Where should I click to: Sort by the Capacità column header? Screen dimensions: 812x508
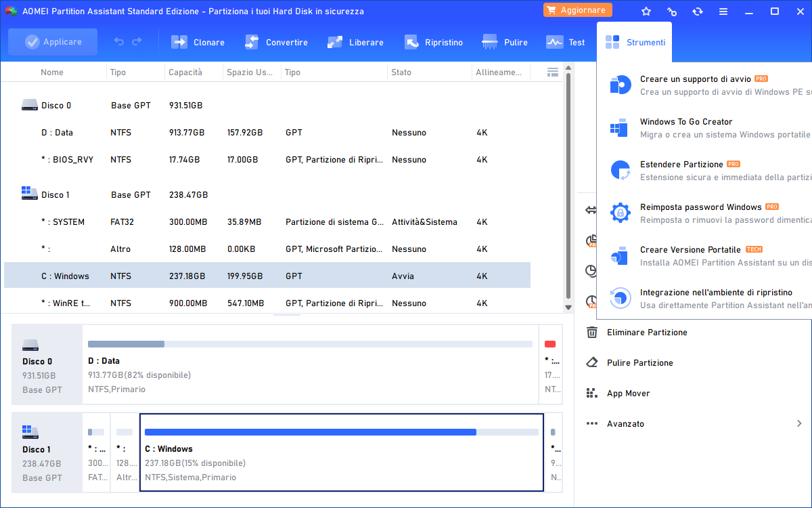(x=185, y=72)
